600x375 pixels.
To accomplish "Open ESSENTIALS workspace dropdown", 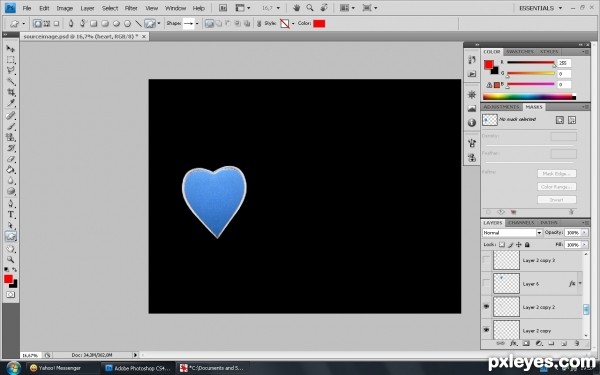I will (541, 8).
